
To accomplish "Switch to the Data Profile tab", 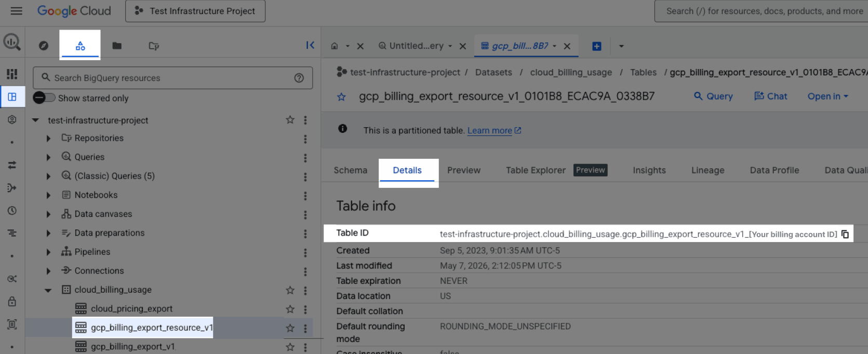I will click(774, 170).
